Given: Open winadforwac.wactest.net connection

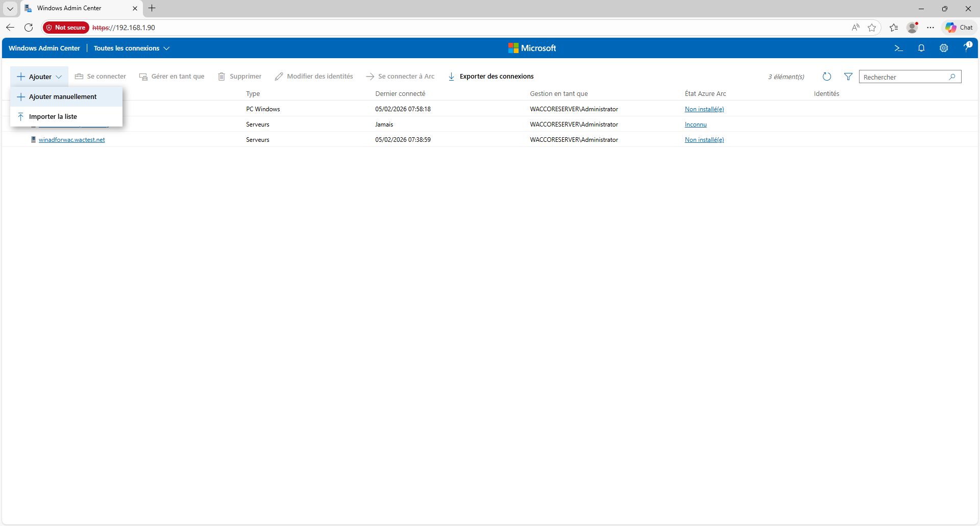Looking at the screenshot, I should coord(72,140).
